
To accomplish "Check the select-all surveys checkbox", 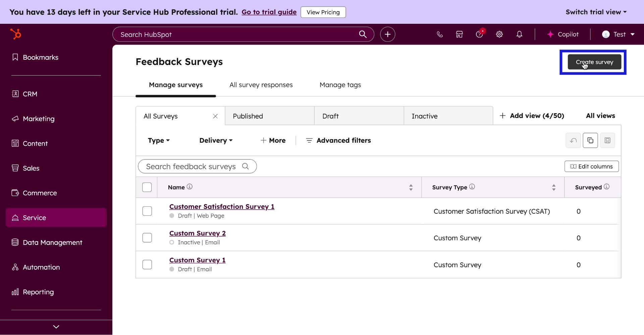I will point(147,187).
